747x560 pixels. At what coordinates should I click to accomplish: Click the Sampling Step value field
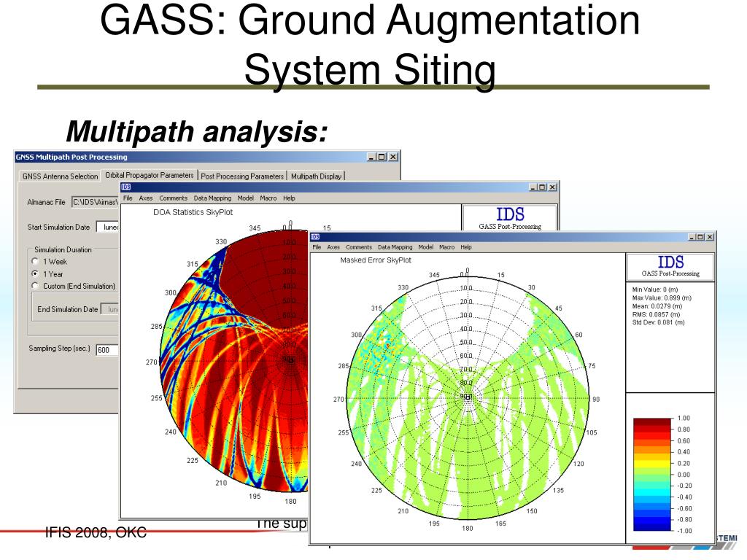pos(107,350)
